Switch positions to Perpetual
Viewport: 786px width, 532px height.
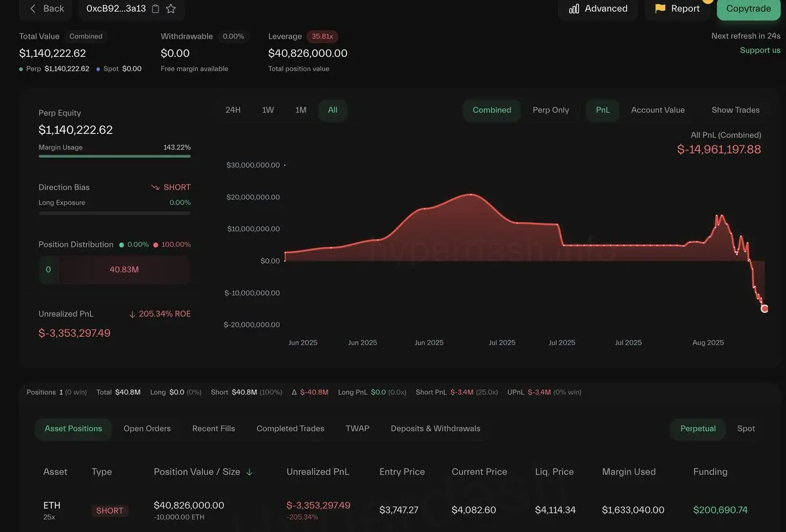click(698, 428)
